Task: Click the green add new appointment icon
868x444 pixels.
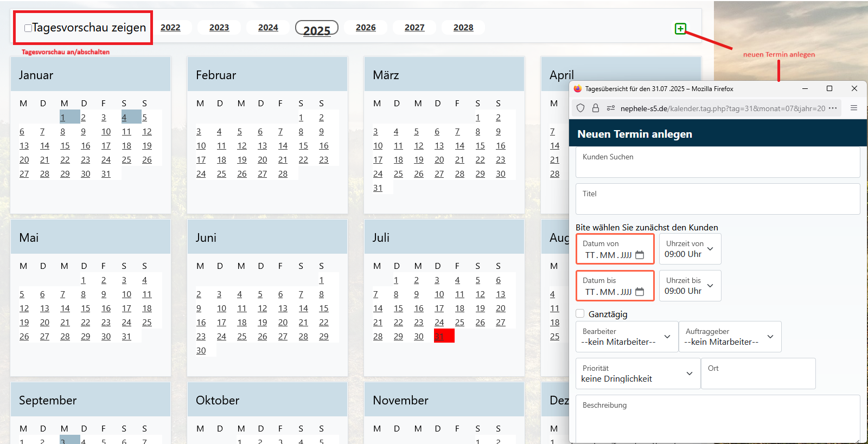Action: click(680, 29)
